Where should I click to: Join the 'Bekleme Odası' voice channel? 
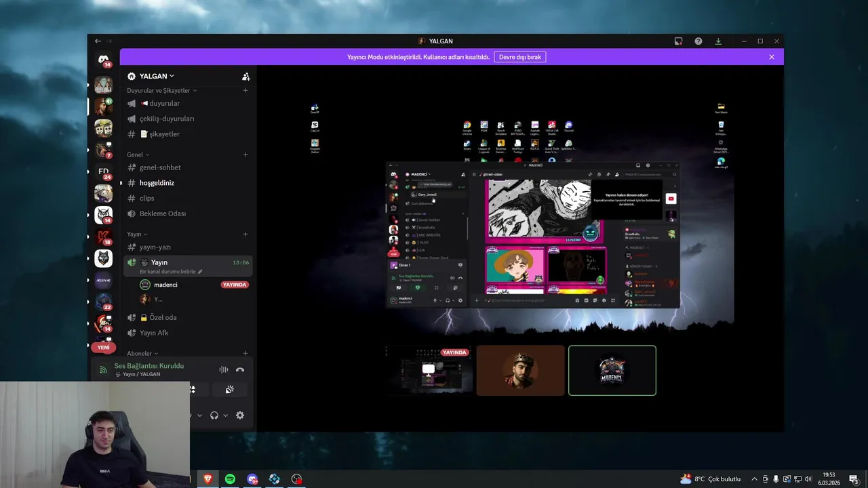pos(188,213)
